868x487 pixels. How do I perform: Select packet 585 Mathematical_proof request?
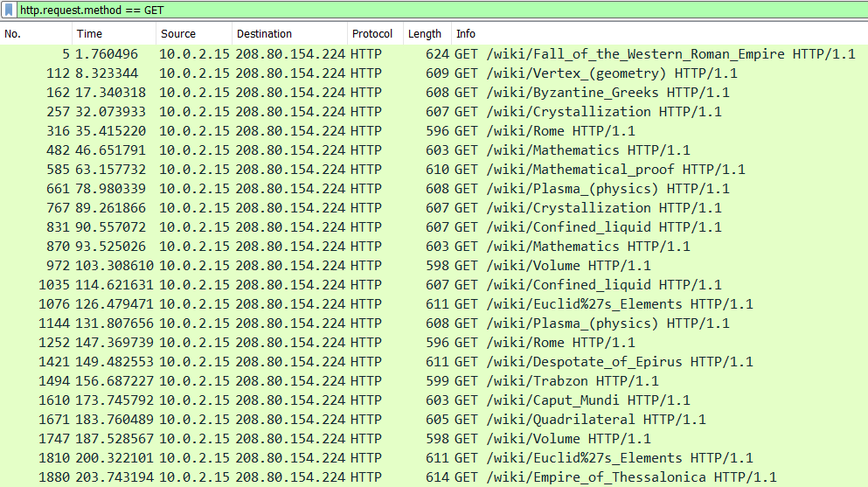tap(434, 170)
